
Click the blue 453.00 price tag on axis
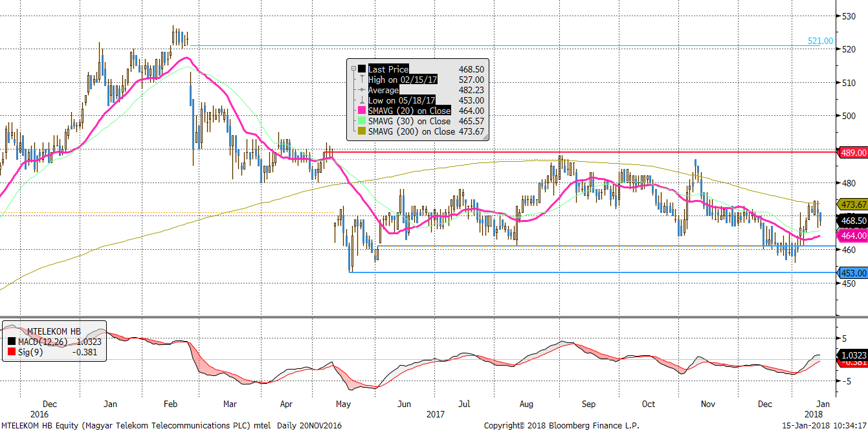[x=852, y=272]
